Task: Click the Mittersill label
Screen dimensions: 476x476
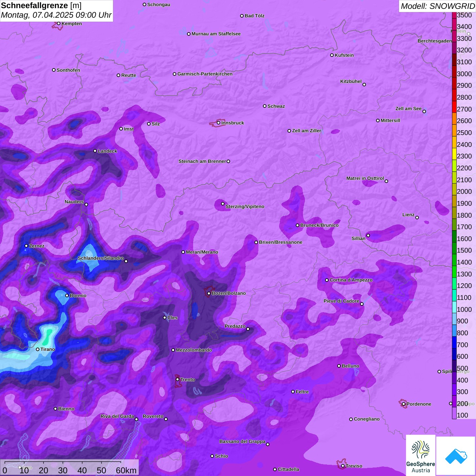Action: (390, 120)
